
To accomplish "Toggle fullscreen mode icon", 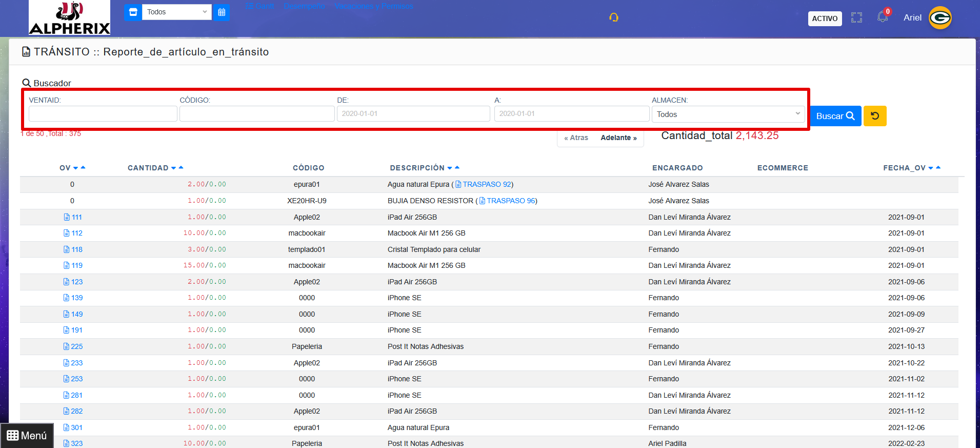I will 856,18.
